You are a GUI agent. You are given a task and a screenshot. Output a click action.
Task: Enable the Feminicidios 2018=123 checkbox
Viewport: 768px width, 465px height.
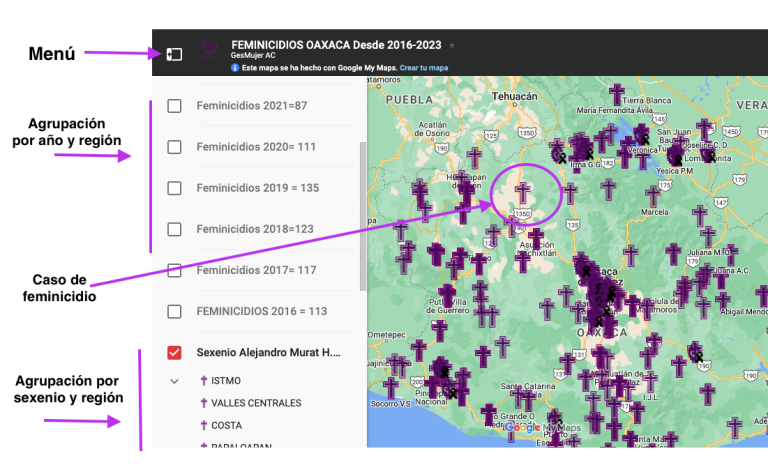click(174, 229)
